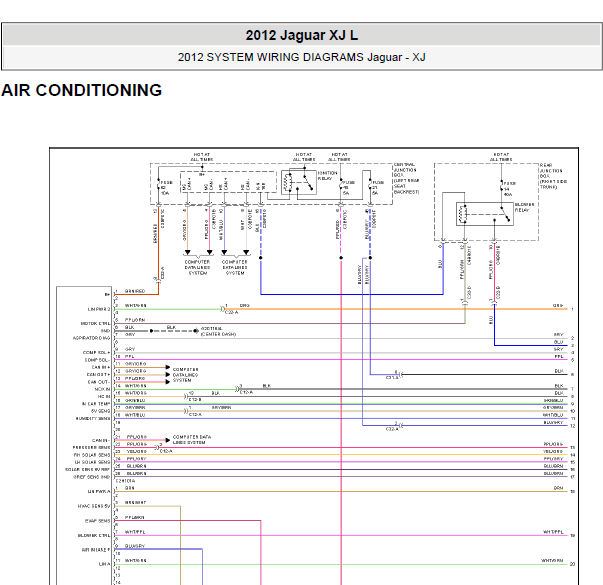The image size is (603, 585).
Task: Select the "MOTOR CTRL" pin label
Action: [x=95, y=323]
